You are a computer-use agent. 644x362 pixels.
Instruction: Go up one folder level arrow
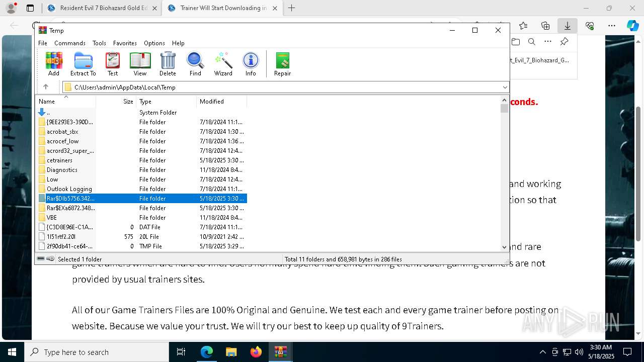pyautogui.click(x=46, y=87)
